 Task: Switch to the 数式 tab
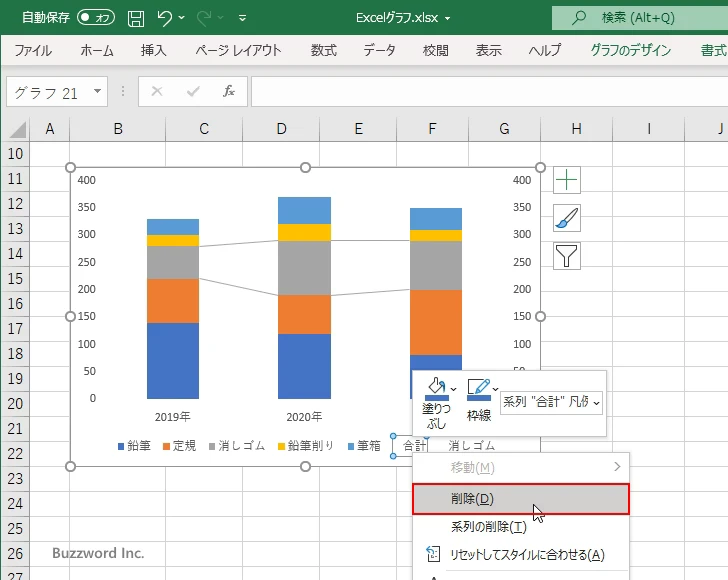coord(324,50)
